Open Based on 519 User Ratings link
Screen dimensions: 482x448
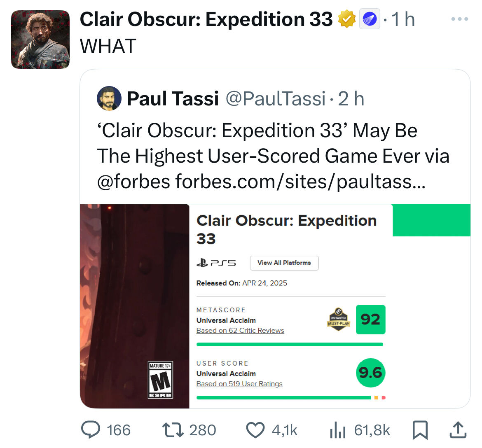pyautogui.click(x=239, y=384)
